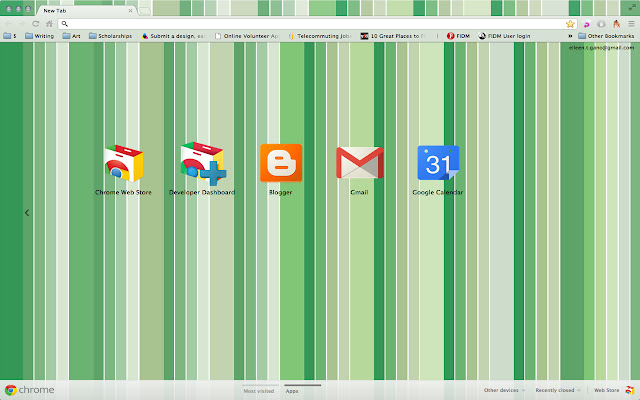Open the Gmail app icon
Screen dimensions: 640x400
[360, 163]
